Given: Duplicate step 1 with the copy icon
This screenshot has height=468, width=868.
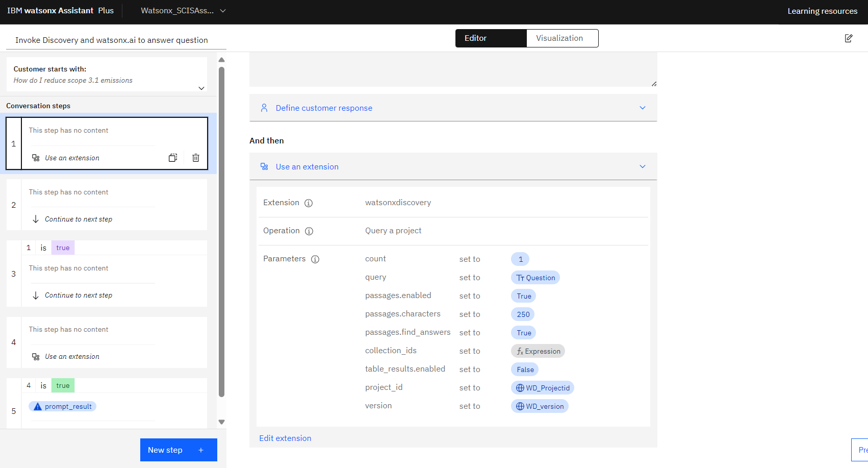Looking at the screenshot, I should 173,158.
